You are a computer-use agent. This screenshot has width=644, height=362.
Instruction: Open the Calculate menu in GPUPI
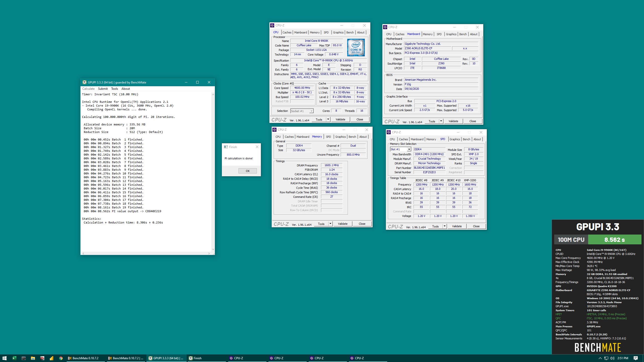click(x=88, y=89)
